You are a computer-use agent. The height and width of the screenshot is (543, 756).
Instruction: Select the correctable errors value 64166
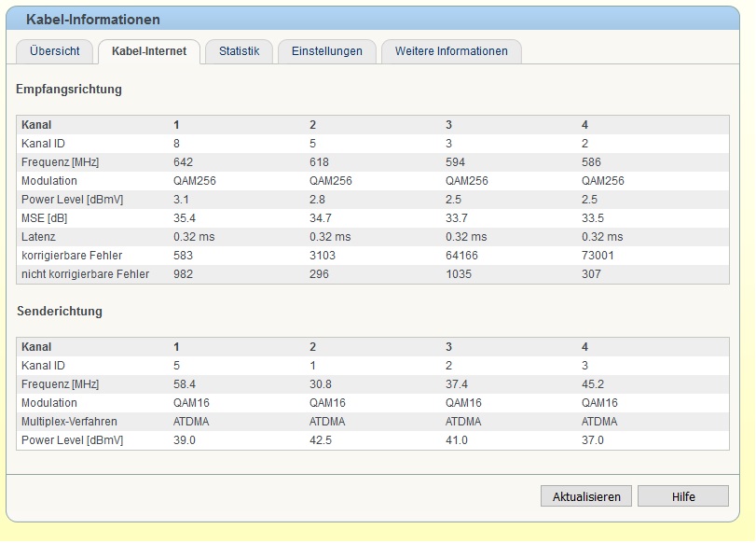pyautogui.click(x=461, y=256)
